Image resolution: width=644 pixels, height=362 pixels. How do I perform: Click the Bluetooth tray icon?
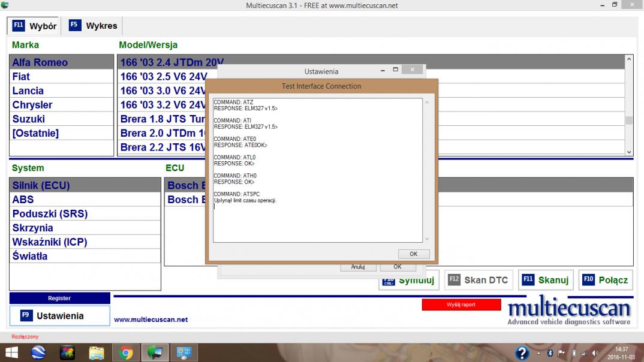[x=550, y=353]
